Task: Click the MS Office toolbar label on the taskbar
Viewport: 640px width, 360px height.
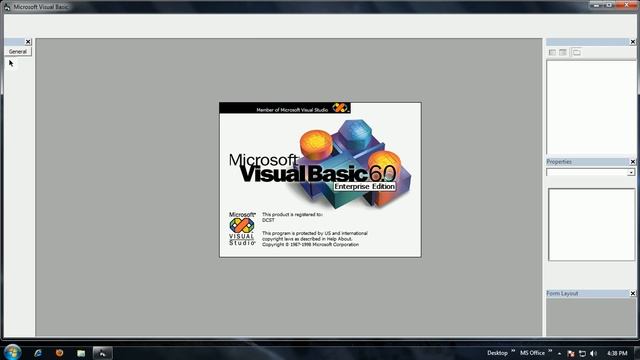Action: coord(532,353)
